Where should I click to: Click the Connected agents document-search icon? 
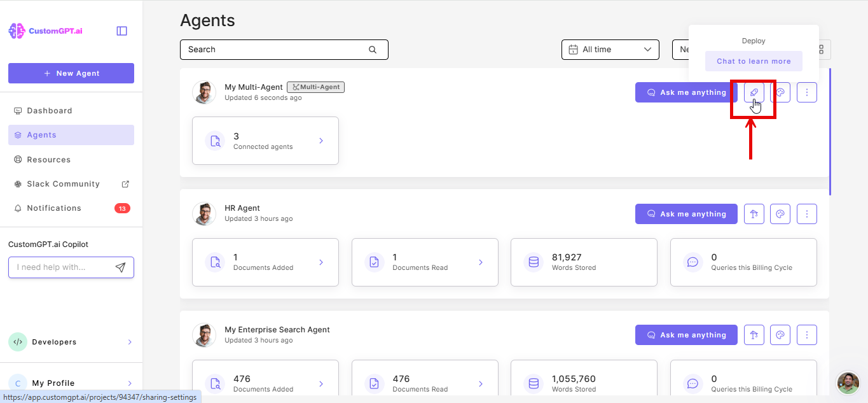point(215,141)
